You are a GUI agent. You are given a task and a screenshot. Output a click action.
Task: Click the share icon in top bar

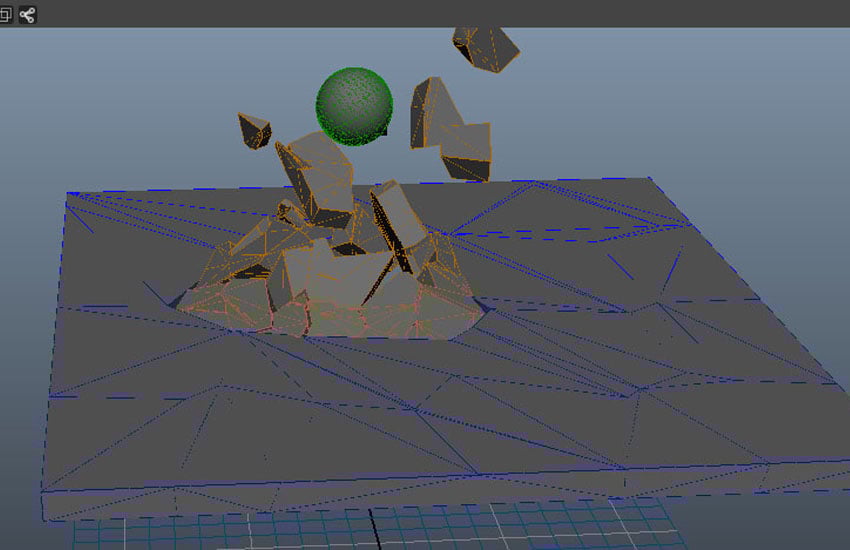pyautogui.click(x=27, y=15)
